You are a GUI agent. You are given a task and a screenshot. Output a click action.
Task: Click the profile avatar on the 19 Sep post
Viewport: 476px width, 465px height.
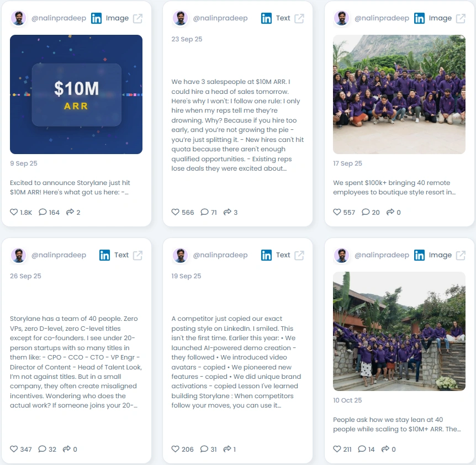(x=181, y=255)
